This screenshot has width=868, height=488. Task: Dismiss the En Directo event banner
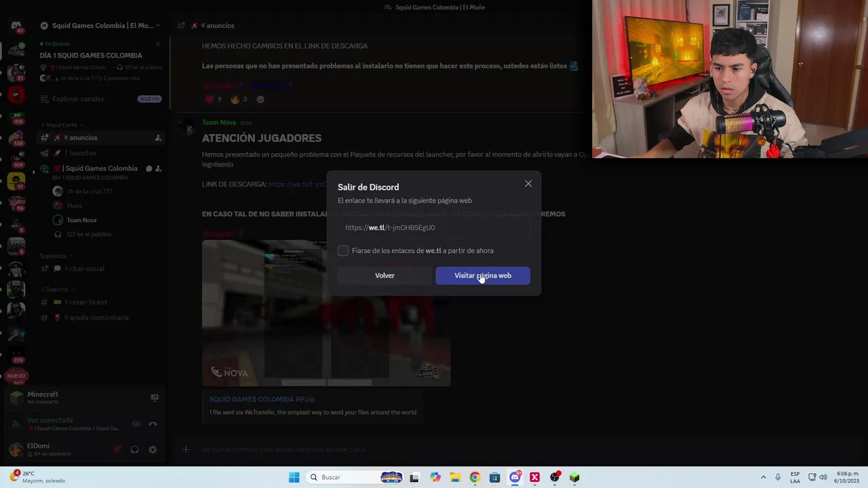coord(158,44)
